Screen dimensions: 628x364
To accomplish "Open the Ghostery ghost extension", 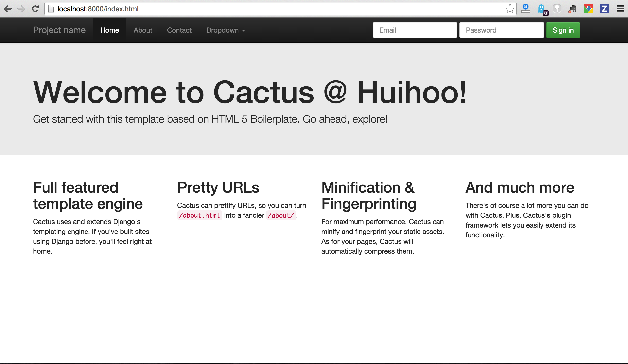I will (542, 9).
